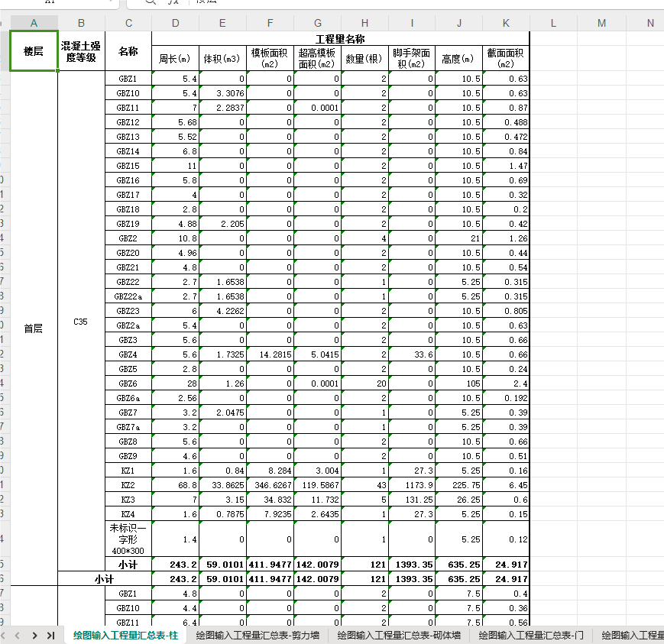Image resolution: width=664 pixels, height=644 pixels.
Task: Select the 周长(m) column heading cell
Action: pos(175,58)
